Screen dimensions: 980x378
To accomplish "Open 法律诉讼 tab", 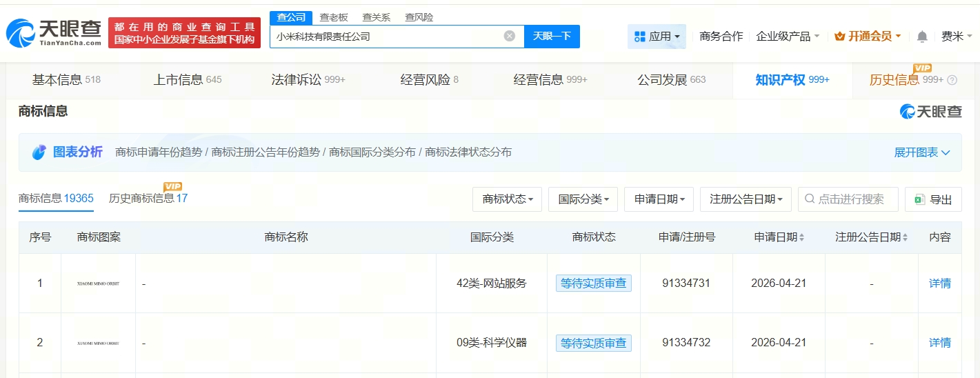I will click(x=308, y=80).
